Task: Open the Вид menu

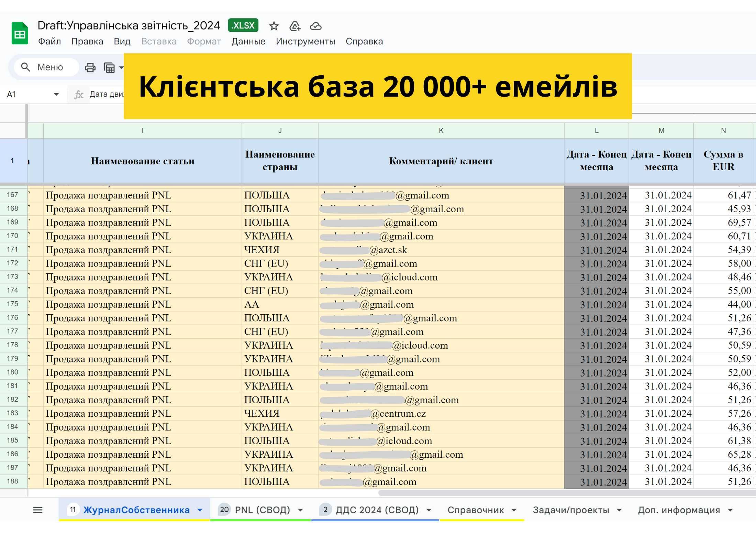Action: pyautogui.click(x=122, y=42)
